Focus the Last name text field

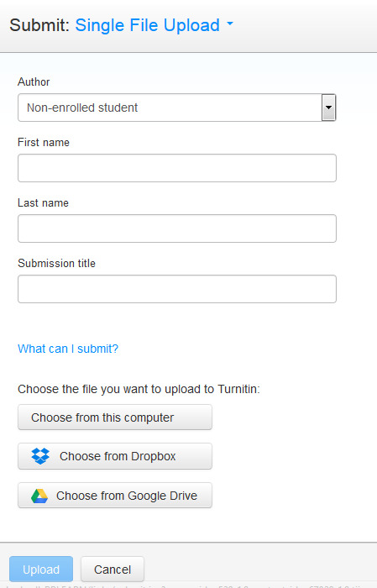tap(177, 228)
